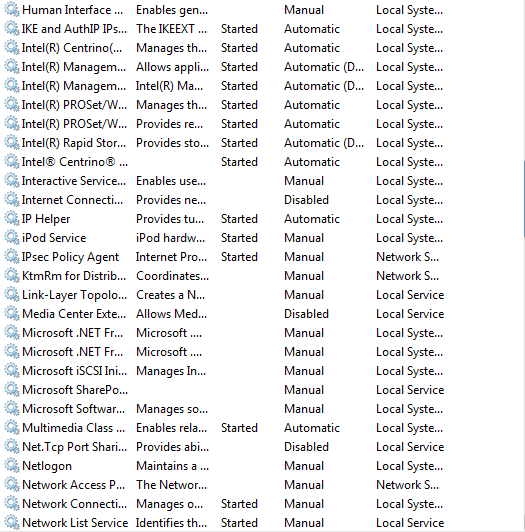This screenshot has height=532, width=525.
Task: Click 'Allows Med...' description text
Action: tap(171, 314)
